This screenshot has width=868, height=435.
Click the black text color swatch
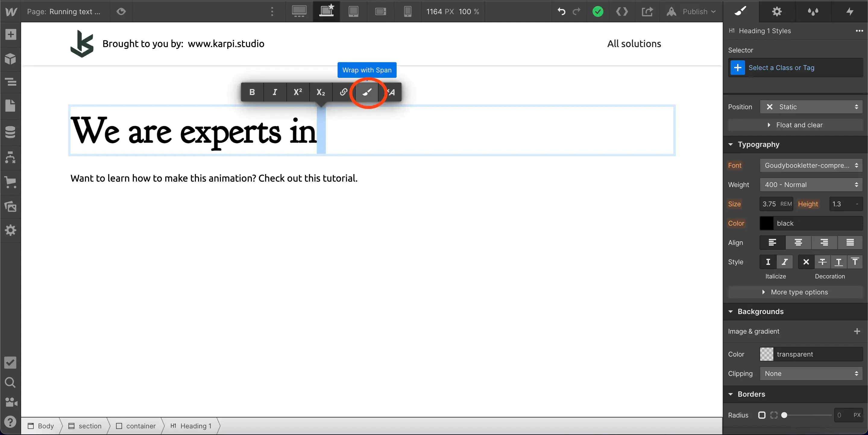tap(767, 223)
